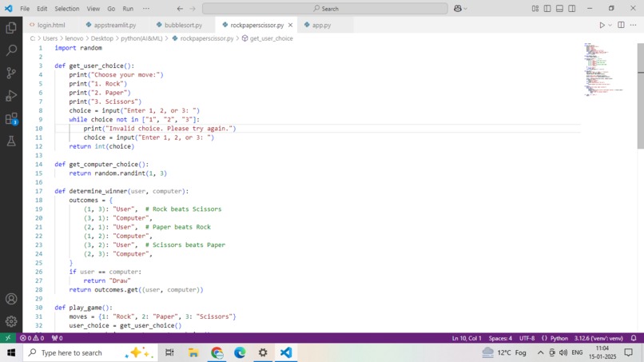This screenshot has width=644, height=362.
Task: Toggle the primary side bar
Action: [x=547, y=9]
